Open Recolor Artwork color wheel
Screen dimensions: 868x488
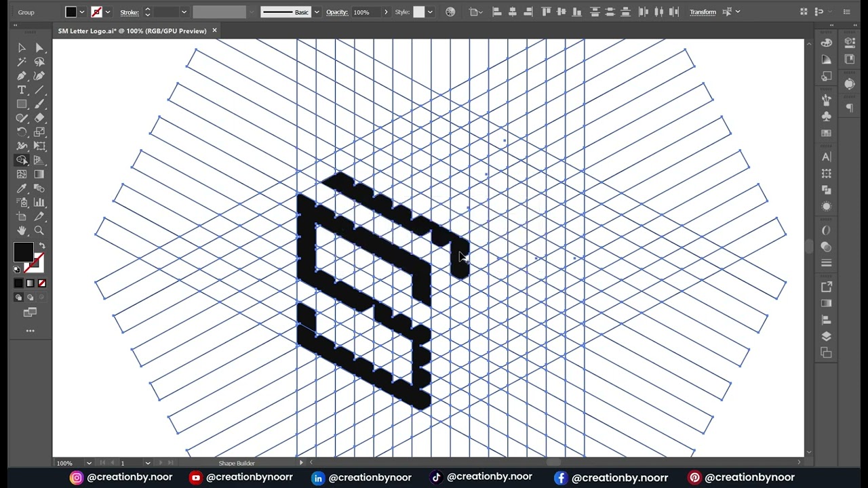(x=450, y=12)
